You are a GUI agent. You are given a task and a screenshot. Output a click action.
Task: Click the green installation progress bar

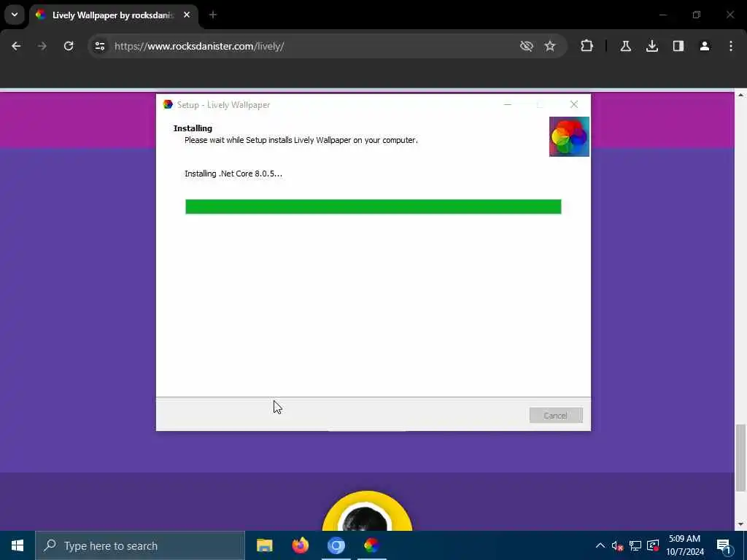click(x=373, y=206)
